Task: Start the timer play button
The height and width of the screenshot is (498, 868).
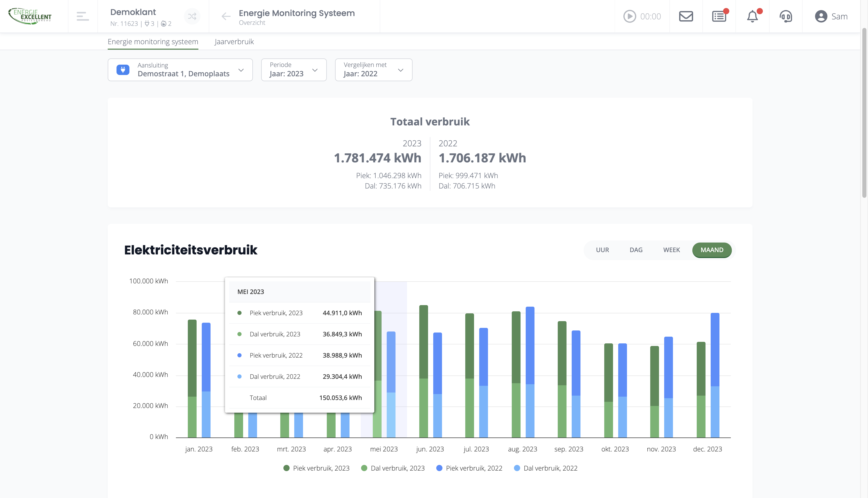Action: 630,16
